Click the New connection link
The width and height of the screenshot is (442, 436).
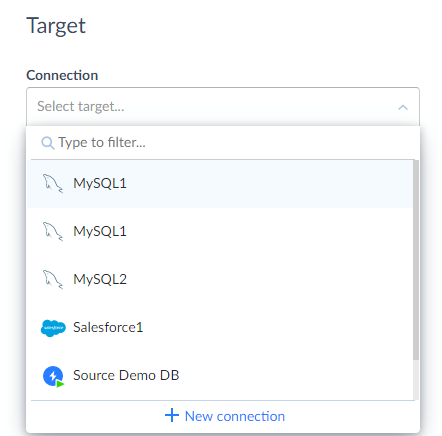coord(225,416)
